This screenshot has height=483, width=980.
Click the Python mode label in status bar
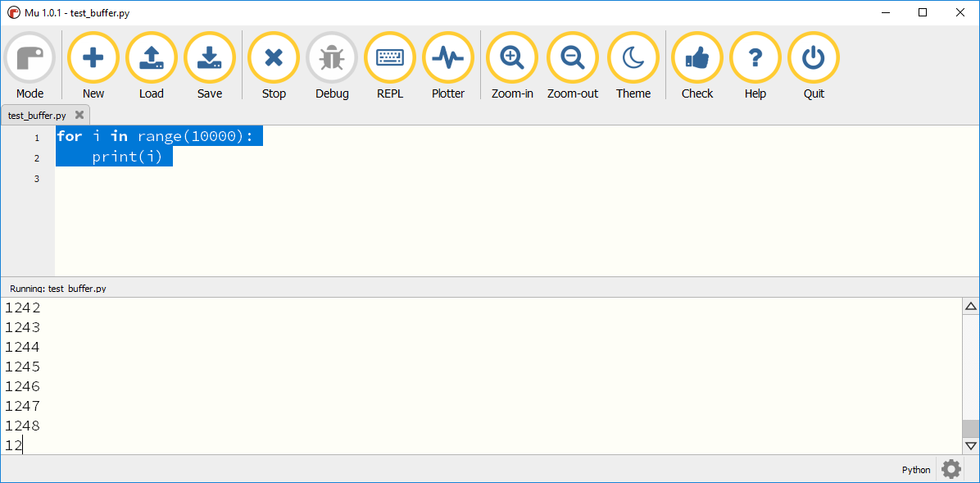point(915,470)
